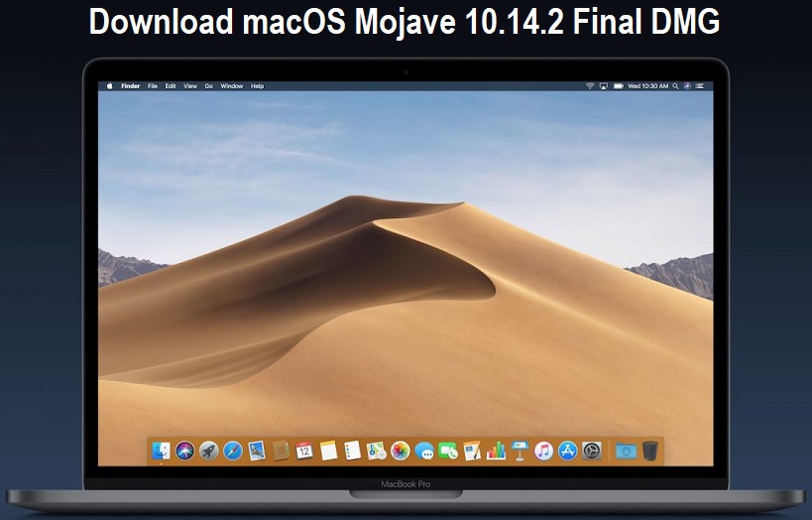Open the Edit menu

pyautogui.click(x=171, y=86)
